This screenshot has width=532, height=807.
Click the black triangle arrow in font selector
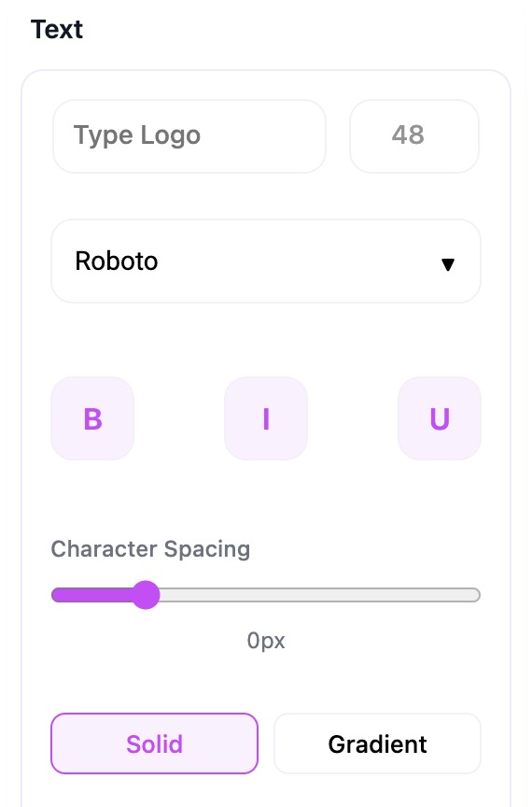pyautogui.click(x=448, y=264)
